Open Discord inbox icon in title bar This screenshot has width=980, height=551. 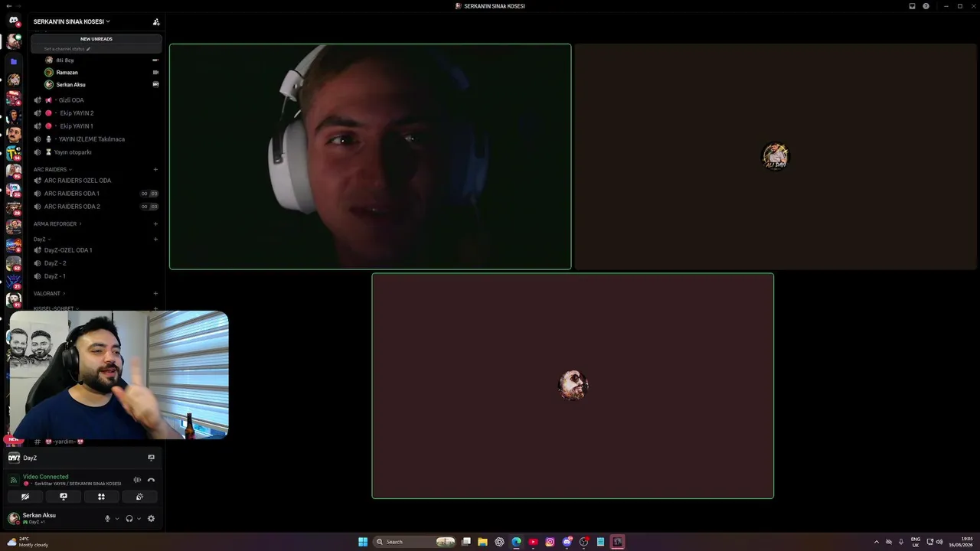coord(912,6)
